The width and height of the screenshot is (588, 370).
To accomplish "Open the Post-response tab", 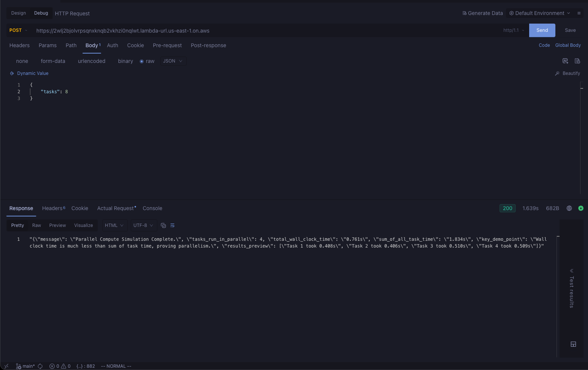I will [208, 45].
